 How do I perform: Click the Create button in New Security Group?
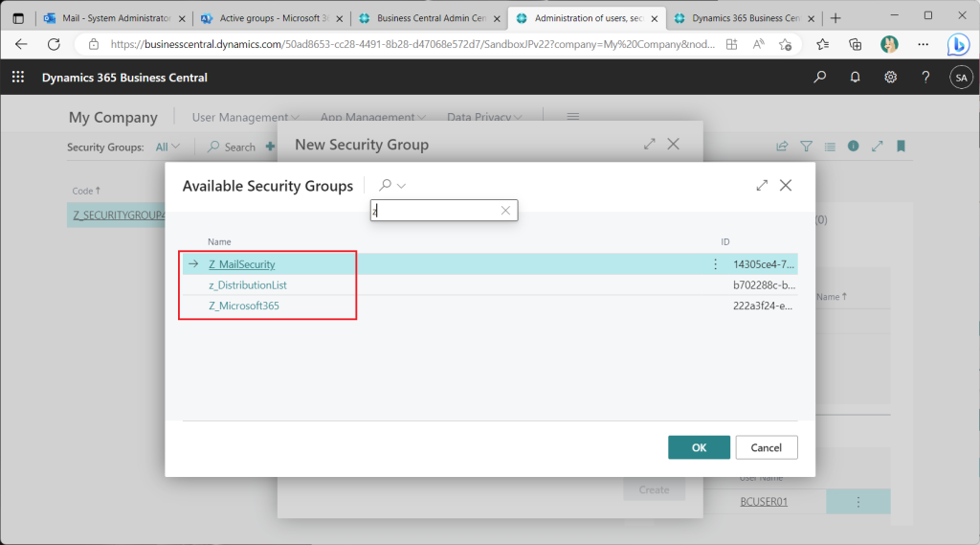(x=654, y=490)
